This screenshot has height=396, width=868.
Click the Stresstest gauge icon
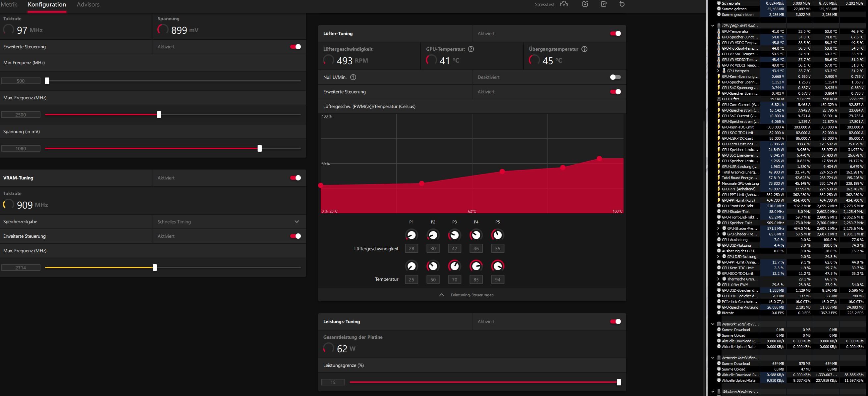pos(564,4)
